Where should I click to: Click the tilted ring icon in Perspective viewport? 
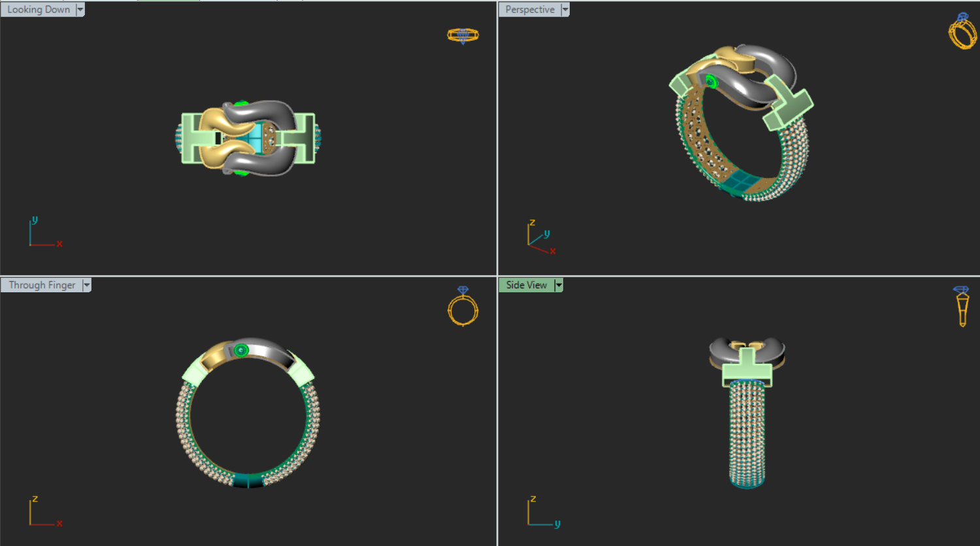pos(962,31)
